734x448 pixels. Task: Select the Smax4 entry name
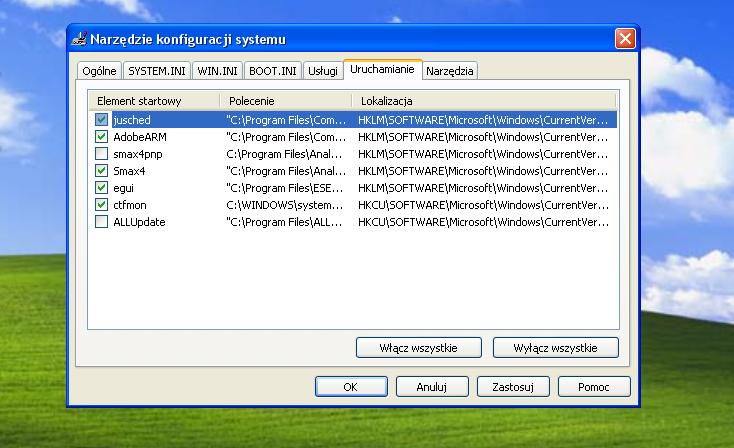[x=129, y=171]
